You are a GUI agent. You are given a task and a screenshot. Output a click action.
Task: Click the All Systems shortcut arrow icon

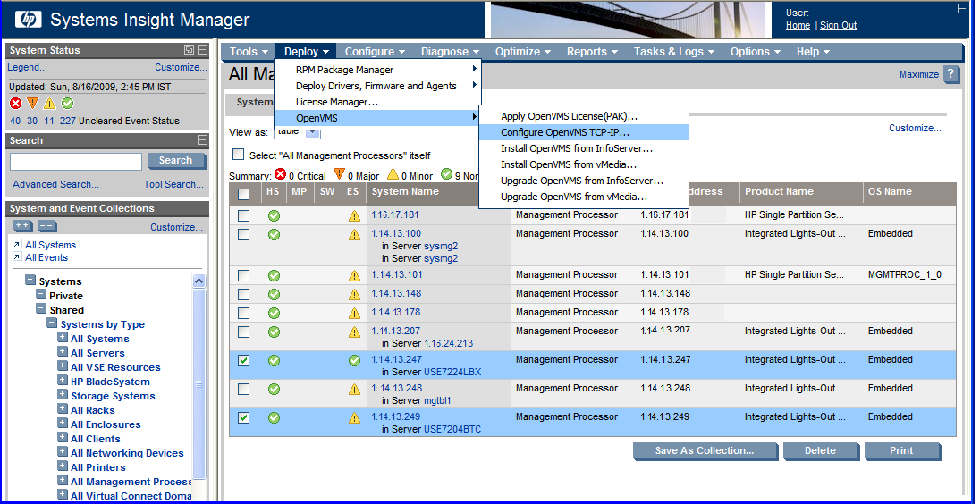(x=17, y=245)
